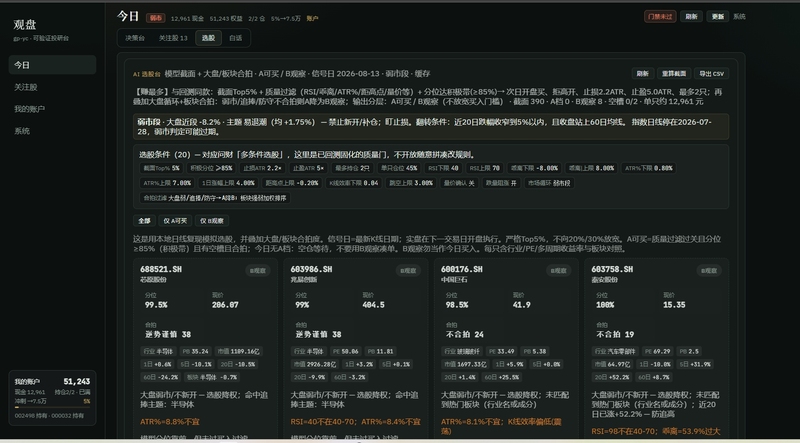Click the 跌量阻涨 开 chip

(x=501, y=183)
